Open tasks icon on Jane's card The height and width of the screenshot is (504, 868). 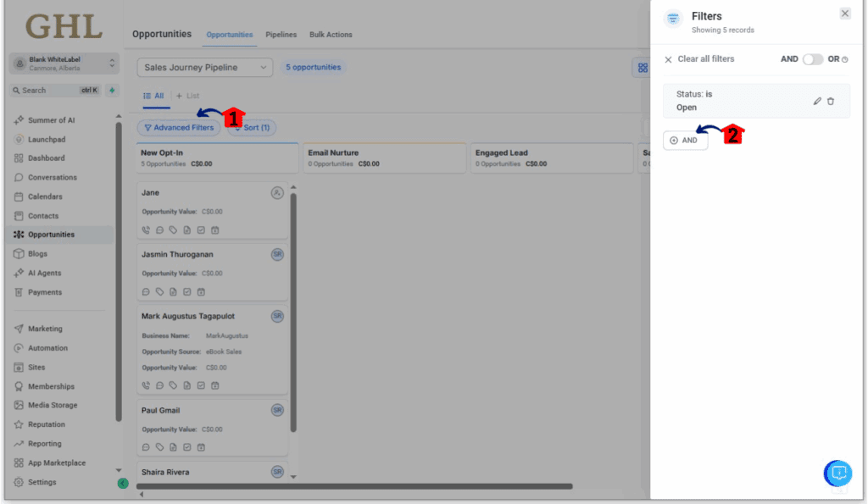(x=201, y=230)
